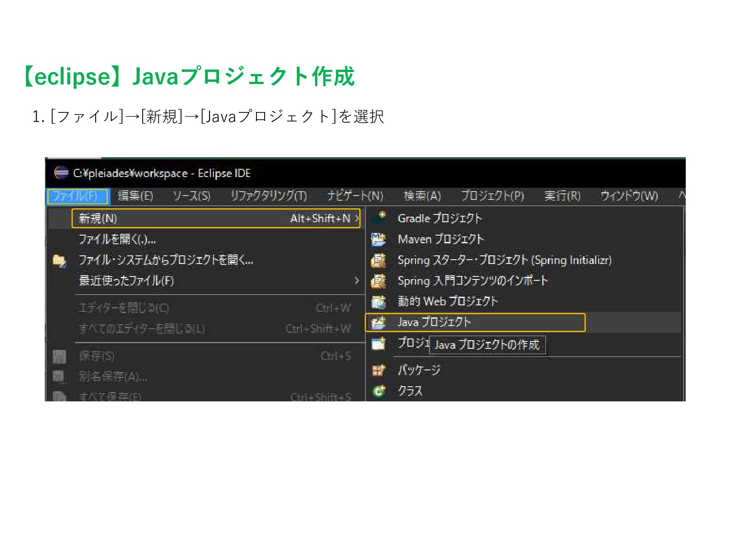Click the クラス green icon
The height and width of the screenshot is (534, 756).
[378, 391]
